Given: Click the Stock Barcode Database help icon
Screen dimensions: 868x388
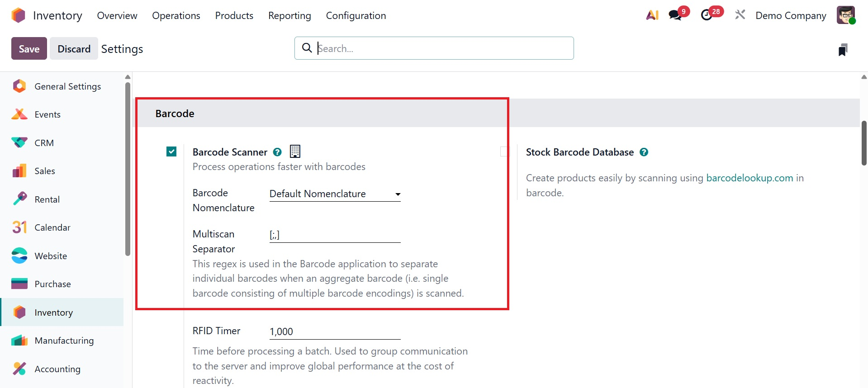Looking at the screenshot, I should coord(644,152).
